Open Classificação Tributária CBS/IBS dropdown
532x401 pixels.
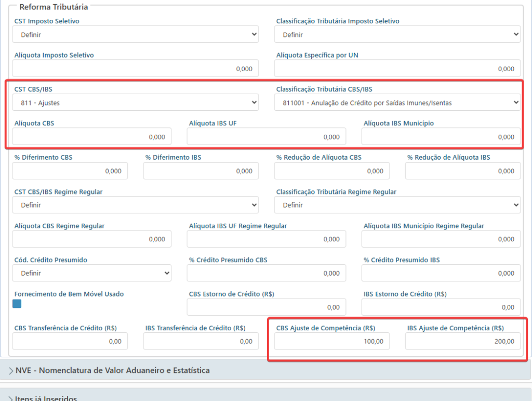[397, 102]
